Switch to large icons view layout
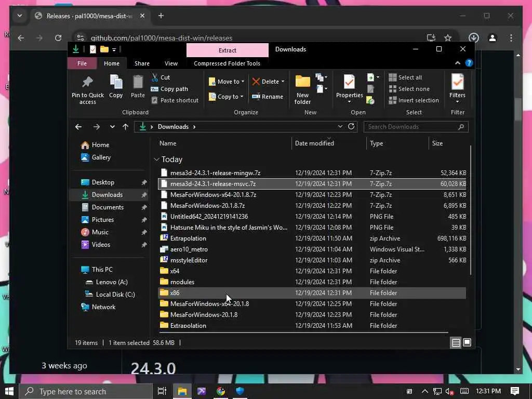The image size is (532, 399). tap(467, 343)
